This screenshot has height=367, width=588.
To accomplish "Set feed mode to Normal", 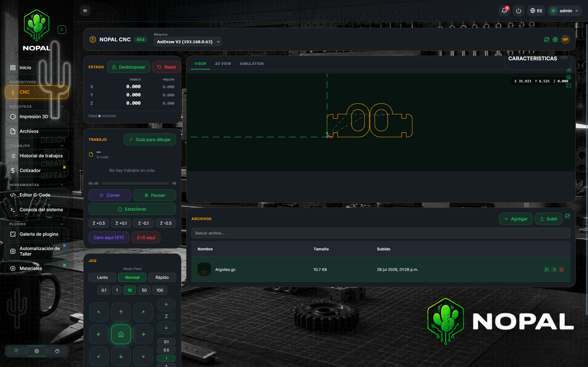I will point(132,277).
